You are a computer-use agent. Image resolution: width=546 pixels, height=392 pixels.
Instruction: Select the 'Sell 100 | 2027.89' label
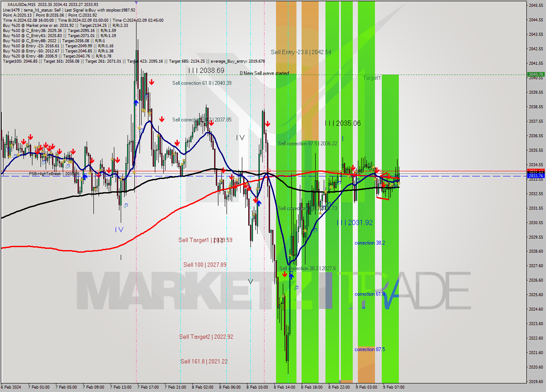(205, 265)
